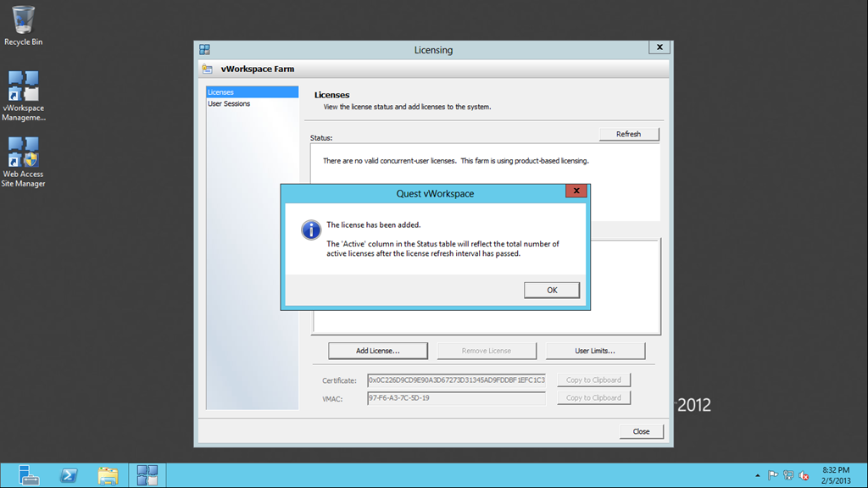868x488 pixels.
Task: Click 'The license has been added.' text
Action: [x=374, y=225]
